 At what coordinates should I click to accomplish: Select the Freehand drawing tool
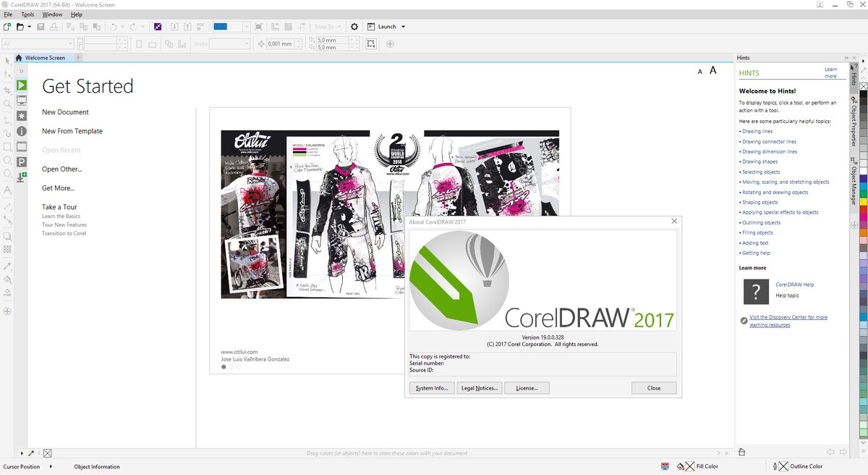point(7,118)
